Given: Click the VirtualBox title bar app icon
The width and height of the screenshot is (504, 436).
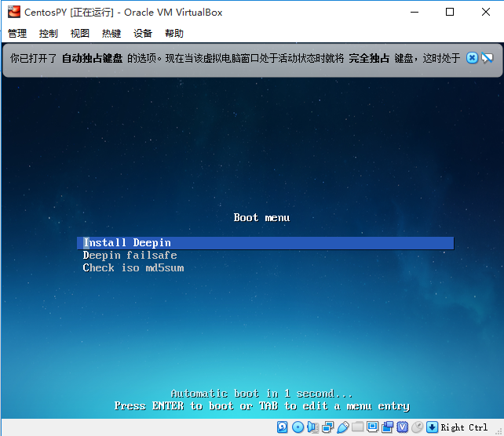Looking at the screenshot, I should click(x=14, y=13).
